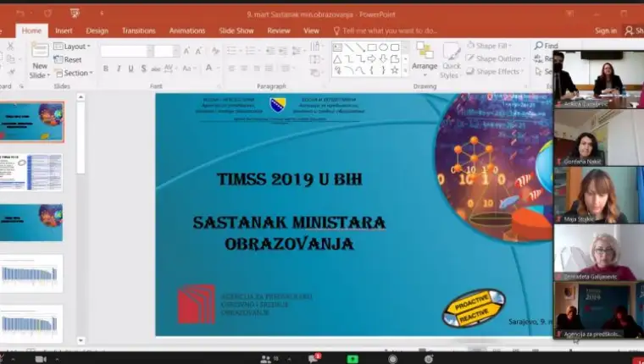644x364 pixels.
Task: Open Zoom participants panel icon
Action: 266,359
